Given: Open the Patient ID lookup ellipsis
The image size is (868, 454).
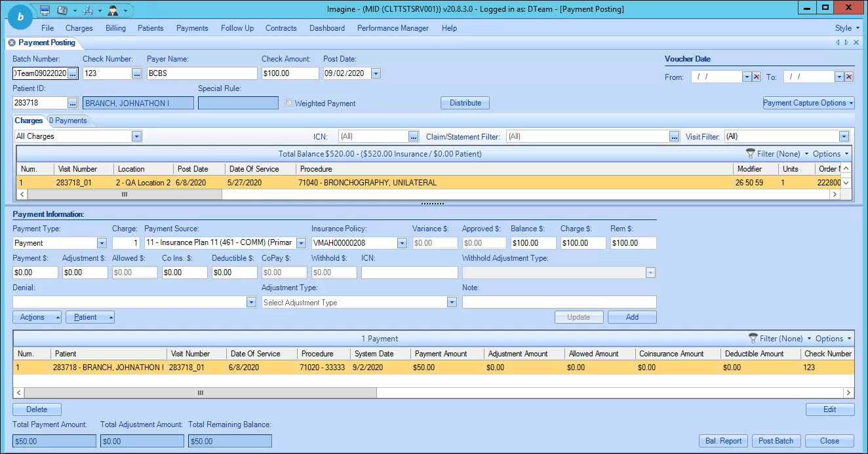Looking at the screenshot, I should (x=71, y=102).
